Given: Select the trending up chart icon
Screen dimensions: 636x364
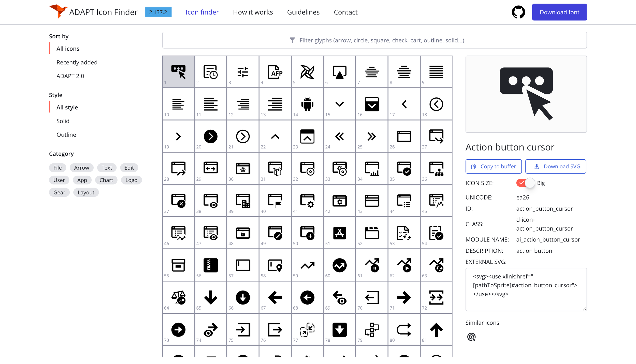Looking at the screenshot, I should [307, 265].
